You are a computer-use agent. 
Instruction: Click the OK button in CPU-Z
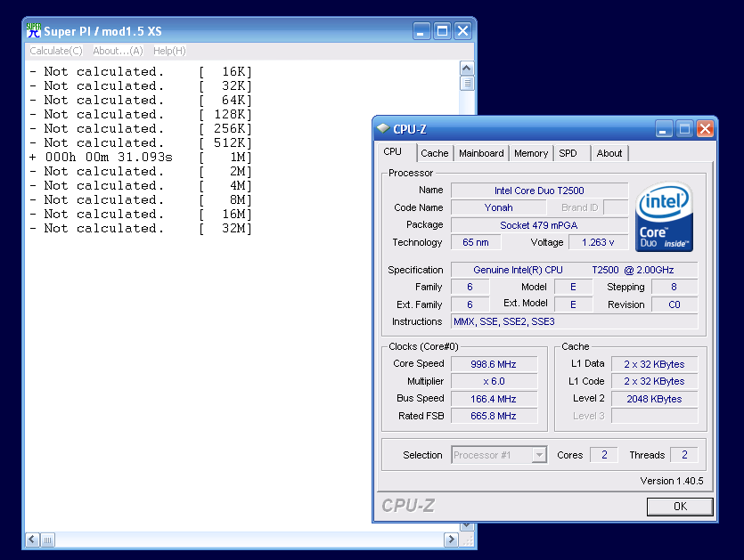(680, 507)
